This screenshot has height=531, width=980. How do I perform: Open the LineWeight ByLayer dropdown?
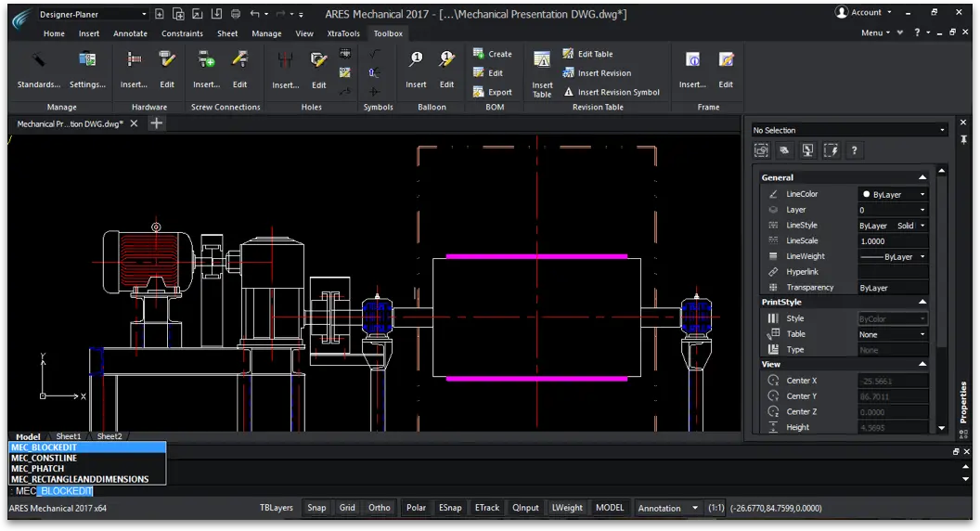(x=893, y=257)
